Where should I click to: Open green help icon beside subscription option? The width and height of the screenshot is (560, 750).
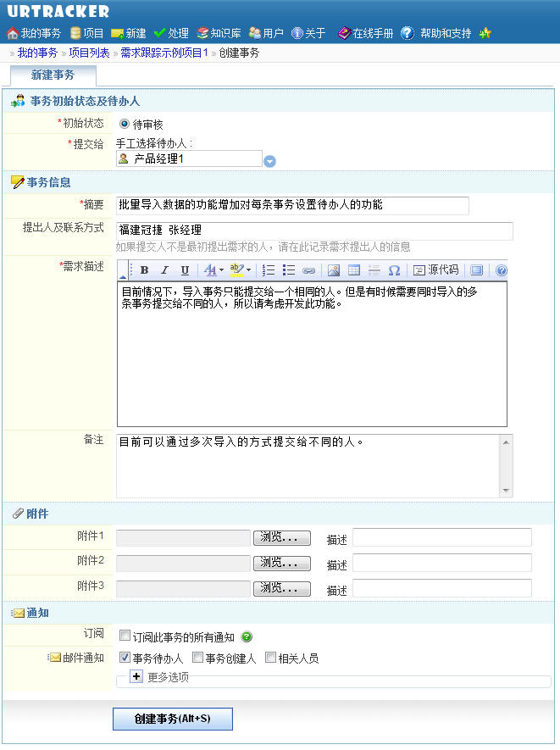pos(247,636)
